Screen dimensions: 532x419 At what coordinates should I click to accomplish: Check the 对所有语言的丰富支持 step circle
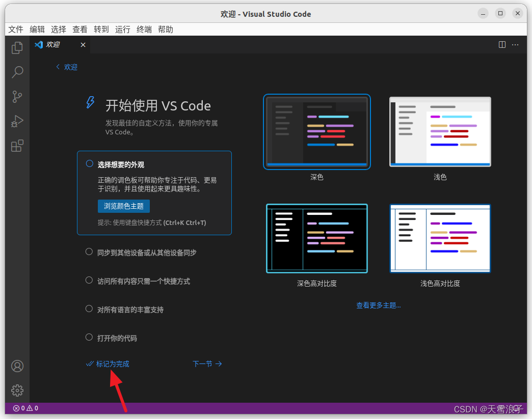(89, 309)
